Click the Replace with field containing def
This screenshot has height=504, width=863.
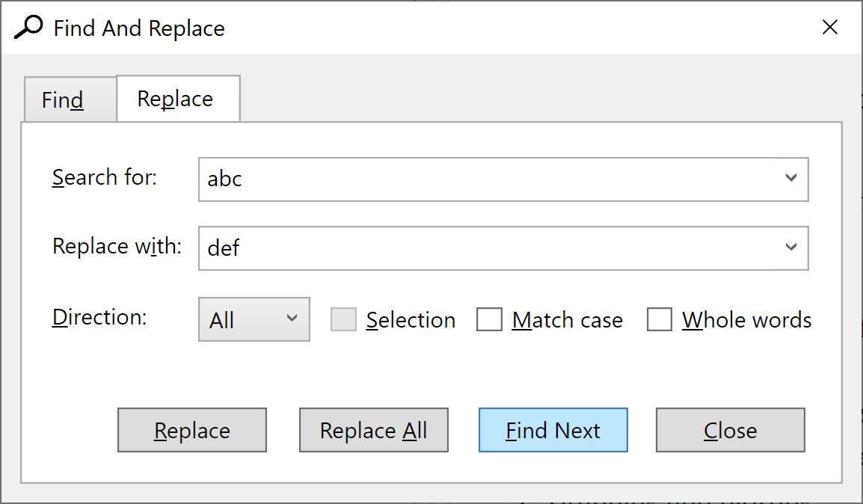coord(486,248)
